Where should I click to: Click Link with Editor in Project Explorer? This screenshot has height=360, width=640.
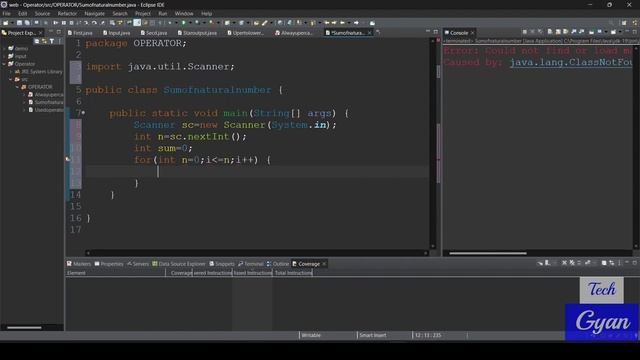(44, 41)
